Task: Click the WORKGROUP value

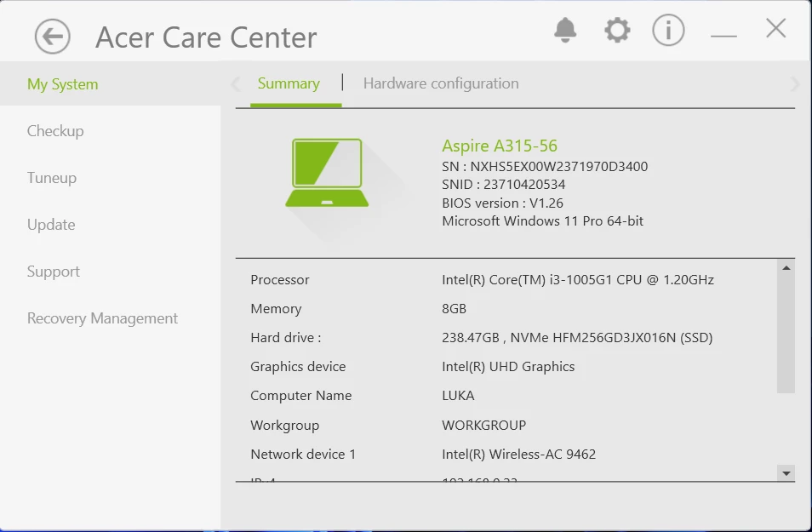Action: point(484,426)
